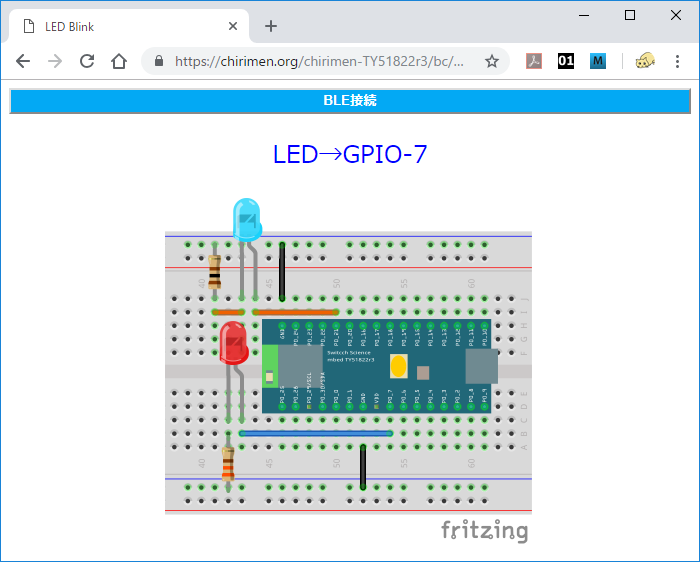Click the browser forward arrow
700x562 pixels.
55,61
